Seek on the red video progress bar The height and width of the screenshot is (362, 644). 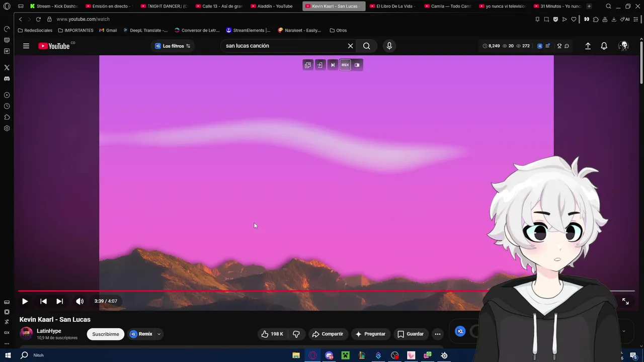click(326, 291)
